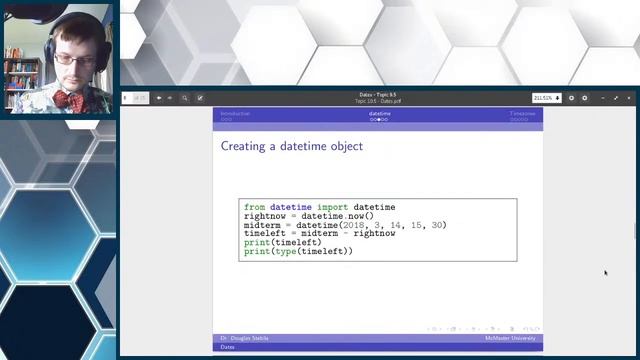Click the 'Dates' footer label
This screenshot has width=640, height=360.
coord(227,347)
